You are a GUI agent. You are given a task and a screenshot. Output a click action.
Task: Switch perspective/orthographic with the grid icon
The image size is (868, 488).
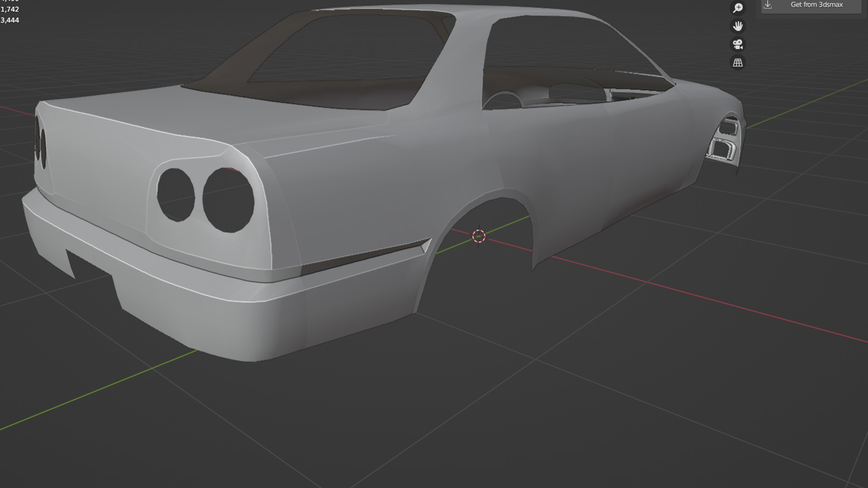pos(738,63)
